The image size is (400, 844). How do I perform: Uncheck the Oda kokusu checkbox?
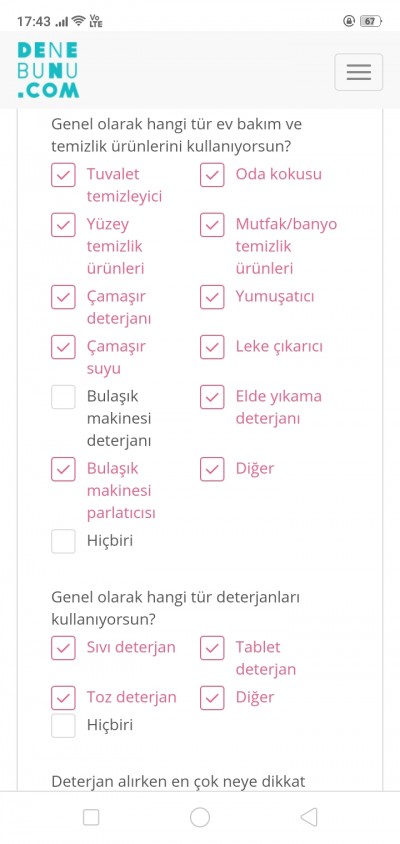pyautogui.click(x=212, y=175)
